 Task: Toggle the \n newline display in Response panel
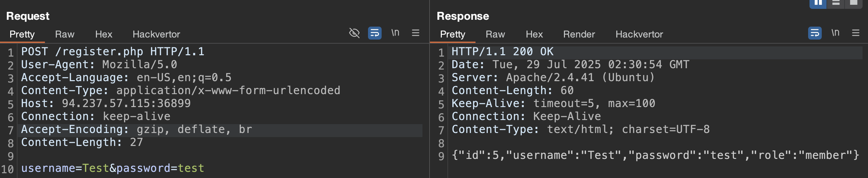pyautogui.click(x=835, y=33)
